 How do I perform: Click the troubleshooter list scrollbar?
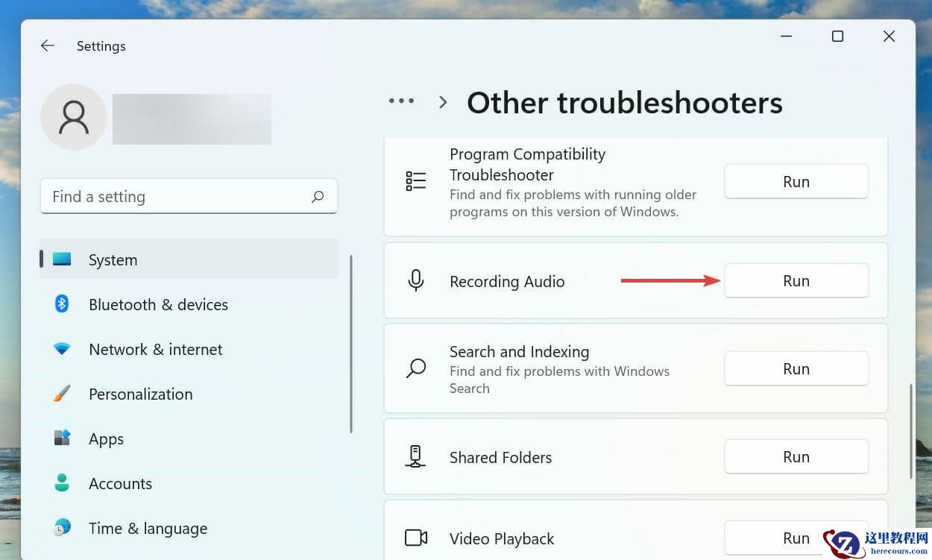pyautogui.click(x=910, y=432)
